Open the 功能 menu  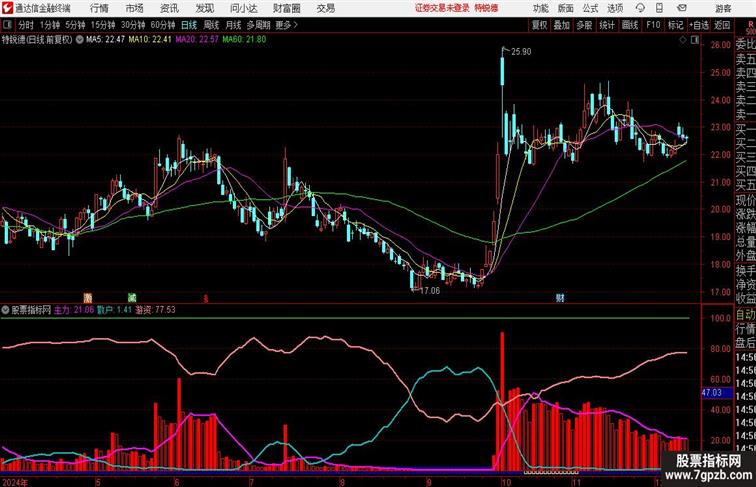tap(540, 8)
